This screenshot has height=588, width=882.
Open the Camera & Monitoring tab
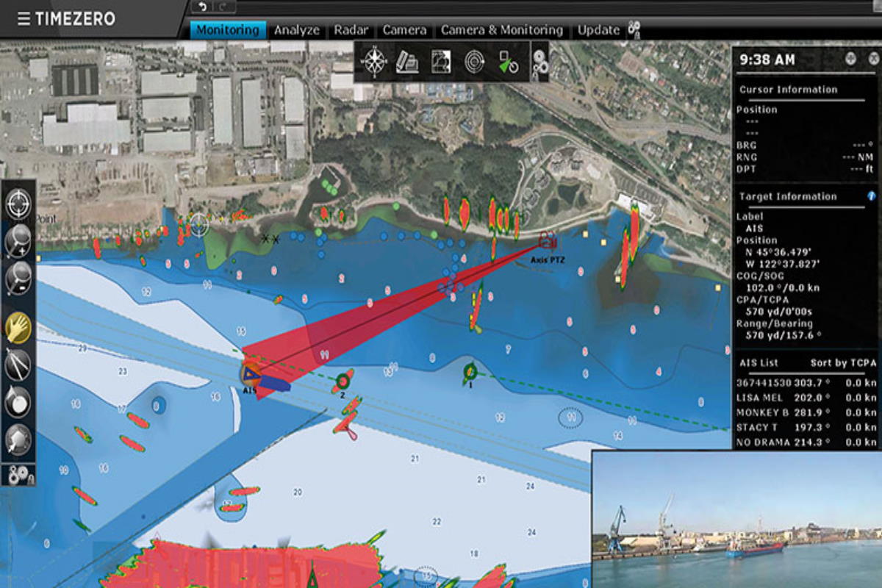501,30
